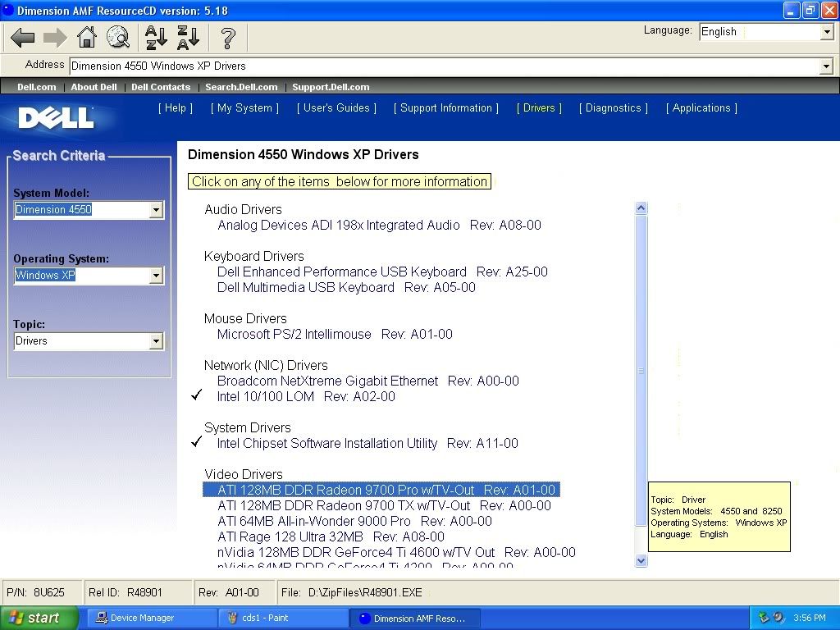
Task: Click the Video Drivers heading
Action: click(243, 474)
